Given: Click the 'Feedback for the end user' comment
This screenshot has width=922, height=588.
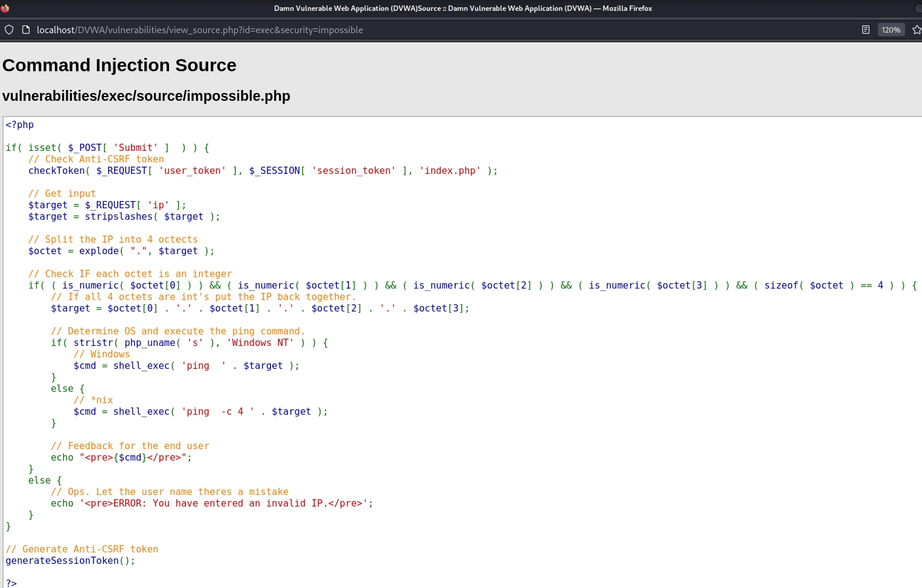Looking at the screenshot, I should (130, 446).
